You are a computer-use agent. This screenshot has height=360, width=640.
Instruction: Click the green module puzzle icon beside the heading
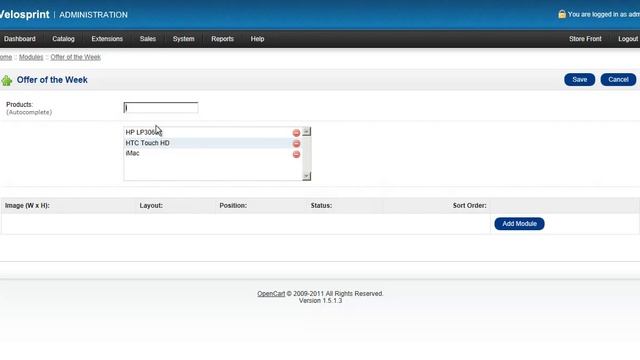coord(7,80)
